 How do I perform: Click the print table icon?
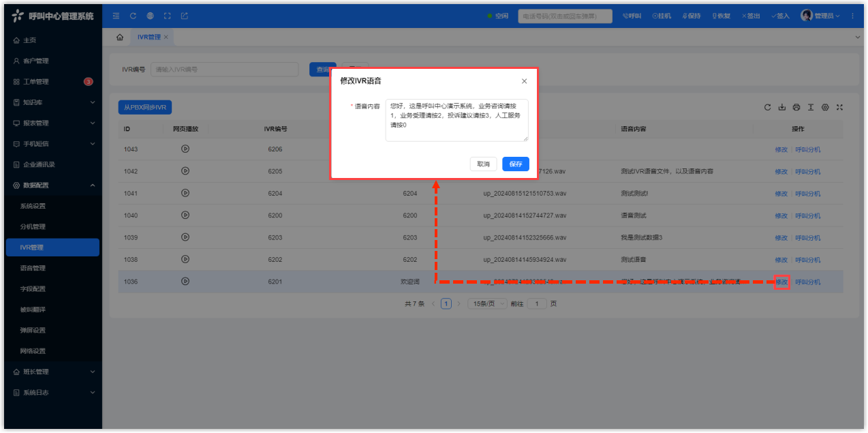point(796,108)
